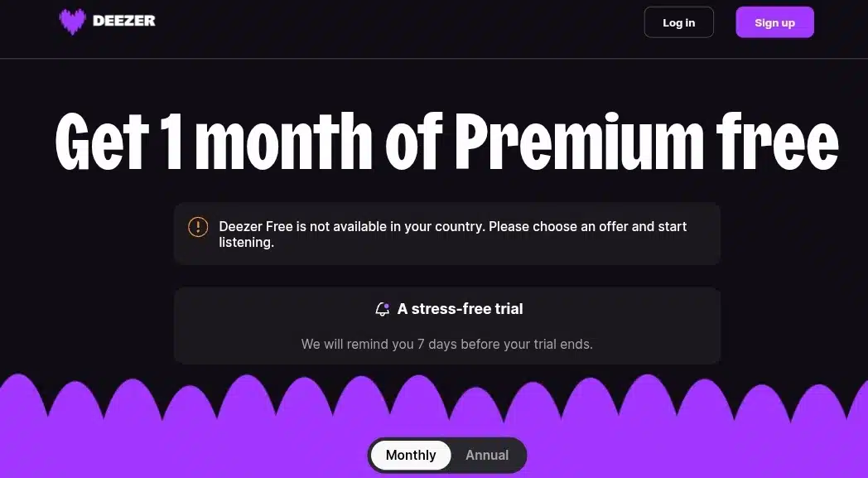This screenshot has height=478, width=868.
Task: Click the word 'Get' in the headline
Action: click(101, 141)
